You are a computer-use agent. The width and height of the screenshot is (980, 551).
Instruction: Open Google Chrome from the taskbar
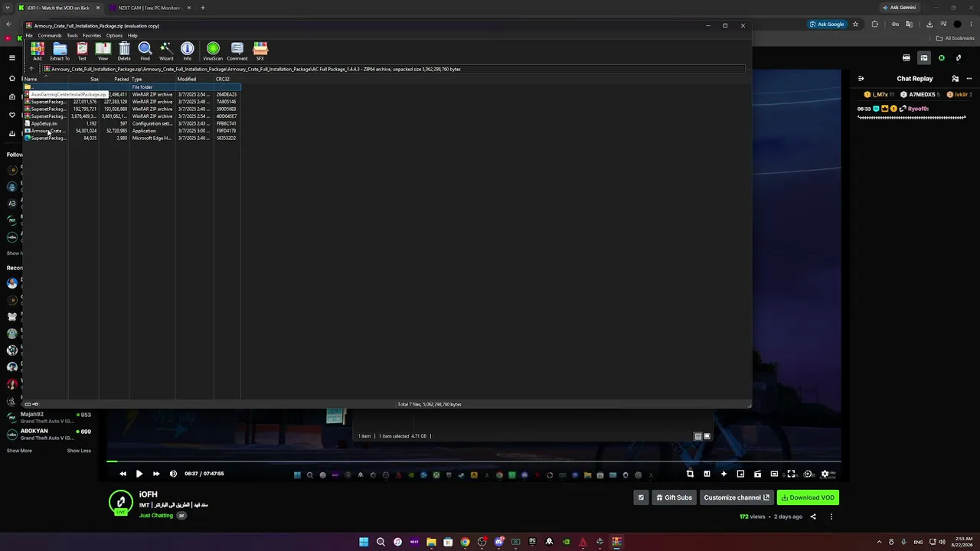point(465,542)
